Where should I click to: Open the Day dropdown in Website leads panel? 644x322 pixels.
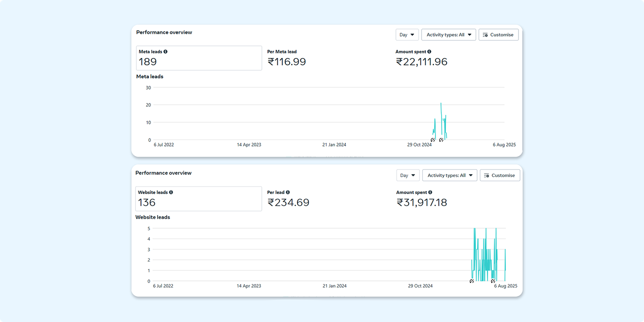click(408, 175)
